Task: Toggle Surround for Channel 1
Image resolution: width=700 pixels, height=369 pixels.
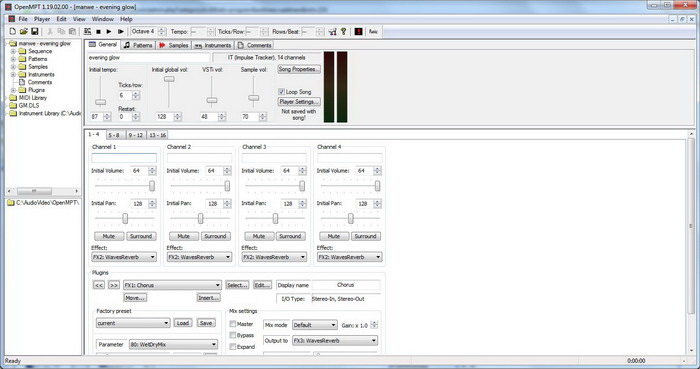Action: (x=141, y=236)
